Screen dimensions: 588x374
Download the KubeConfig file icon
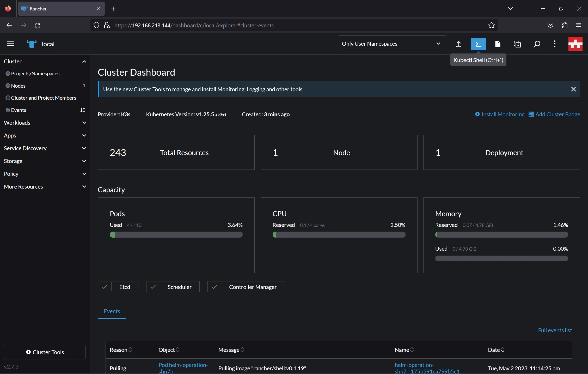tap(498, 44)
